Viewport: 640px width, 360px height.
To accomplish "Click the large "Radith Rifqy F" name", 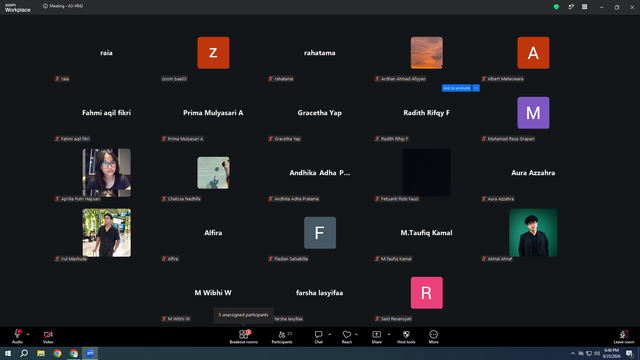I will click(x=427, y=113).
